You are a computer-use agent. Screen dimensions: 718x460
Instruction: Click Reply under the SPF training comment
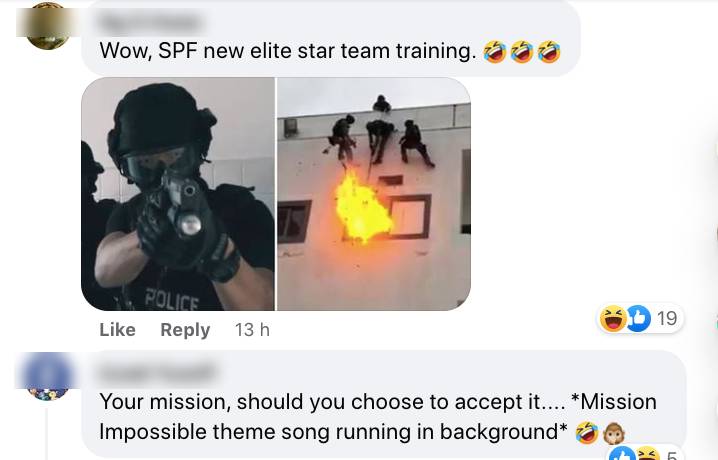(x=185, y=330)
